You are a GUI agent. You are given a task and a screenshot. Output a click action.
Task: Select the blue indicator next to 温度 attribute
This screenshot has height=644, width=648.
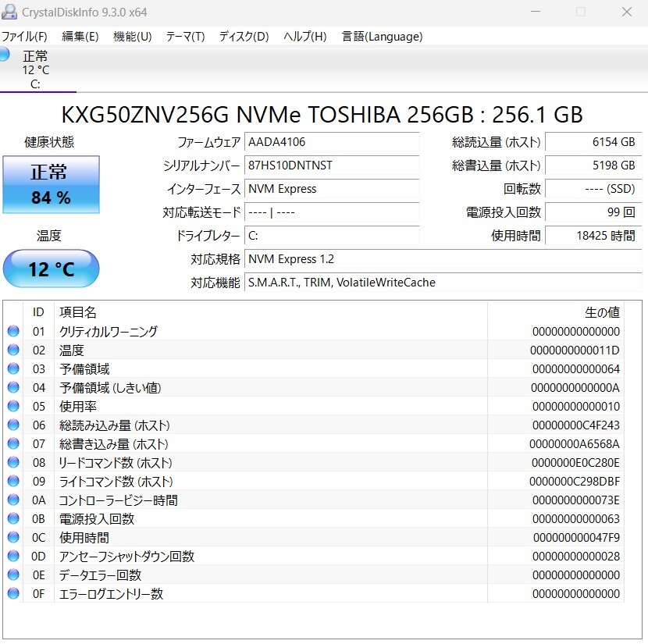(13, 350)
